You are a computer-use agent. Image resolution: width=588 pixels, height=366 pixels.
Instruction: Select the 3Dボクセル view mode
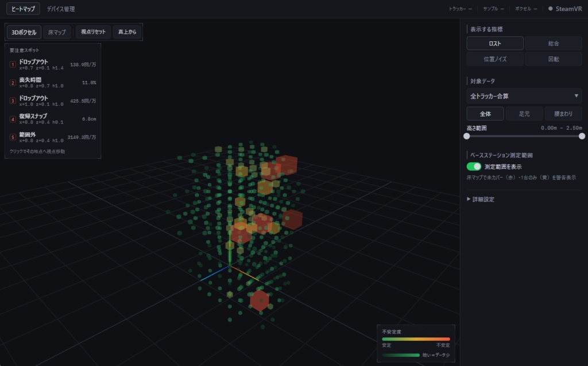(x=24, y=32)
